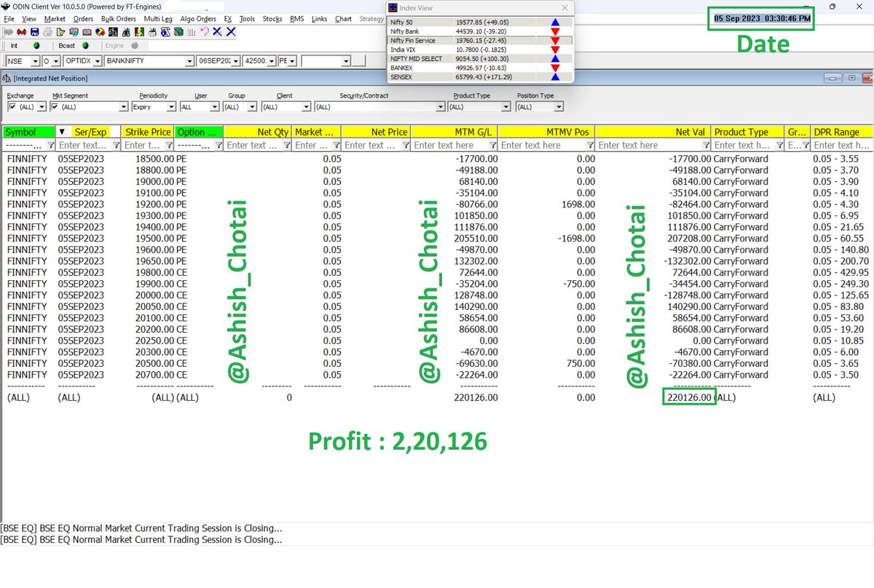Click the Net Qty filter text field
The image size is (874, 588).
pyautogui.click(x=253, y=145)
